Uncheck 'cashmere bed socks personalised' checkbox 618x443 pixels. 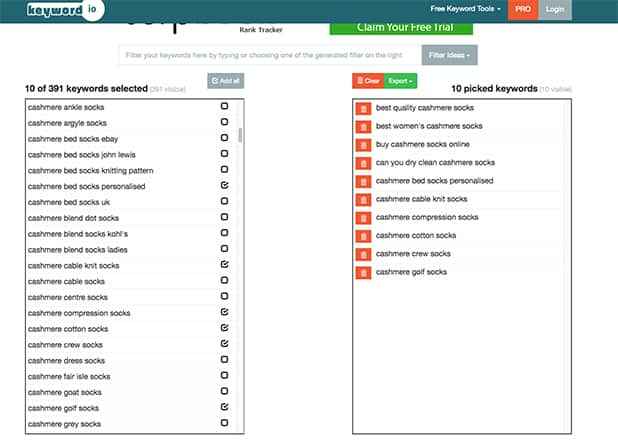point(224,186)
